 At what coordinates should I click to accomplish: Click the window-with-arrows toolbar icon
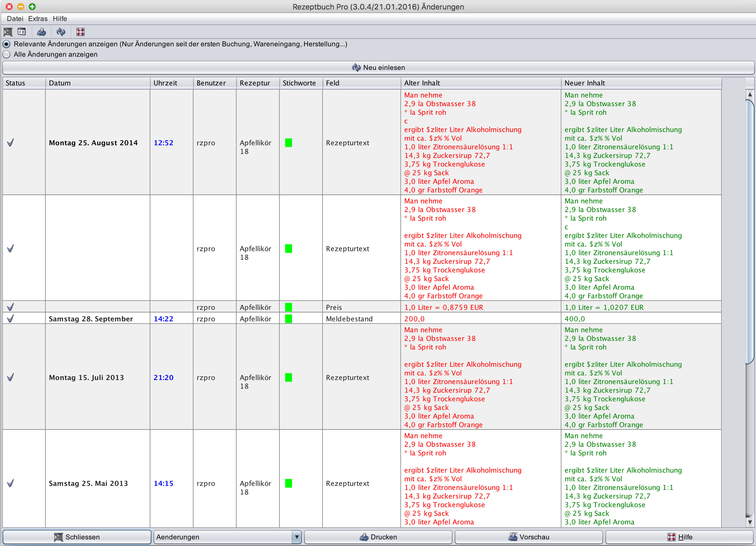pyautogui.click(x=22, y=32)
